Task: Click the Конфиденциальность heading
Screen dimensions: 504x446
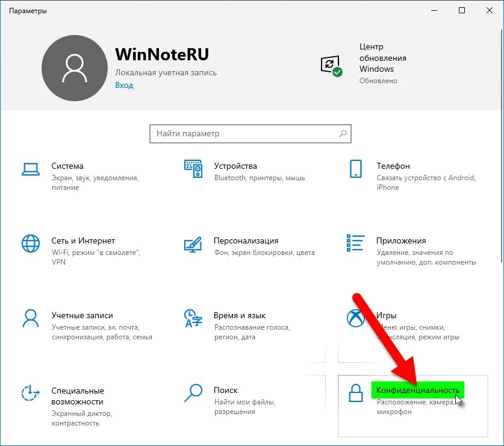Action: [417, 391]
